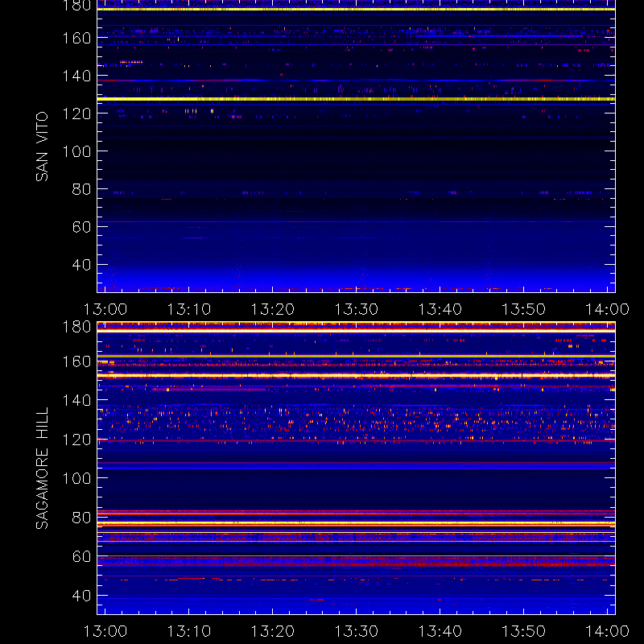Pick the 80 label on Sagamore Hill axis
This screenshot has height=644, width=644.
click(x=81, y=518)
